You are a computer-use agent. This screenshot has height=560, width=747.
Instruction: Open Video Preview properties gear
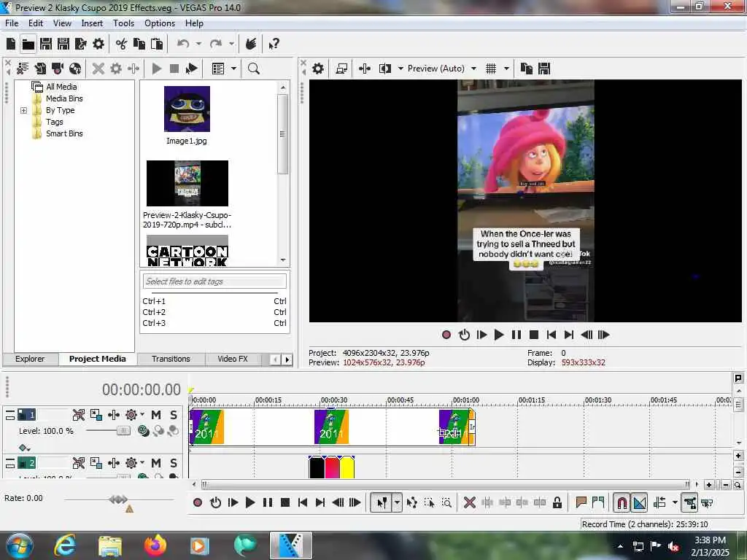click(x=318, y=69)
